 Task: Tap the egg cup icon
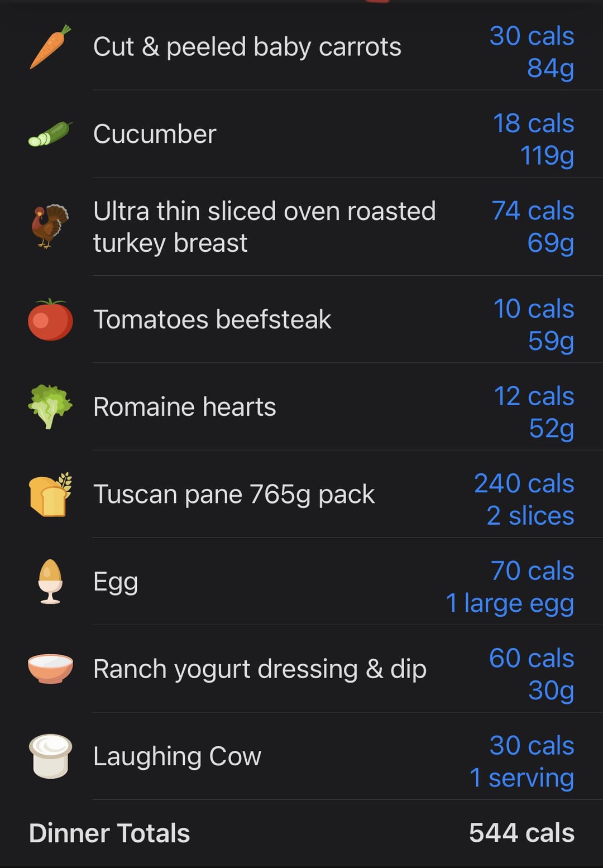pos(50,581)
